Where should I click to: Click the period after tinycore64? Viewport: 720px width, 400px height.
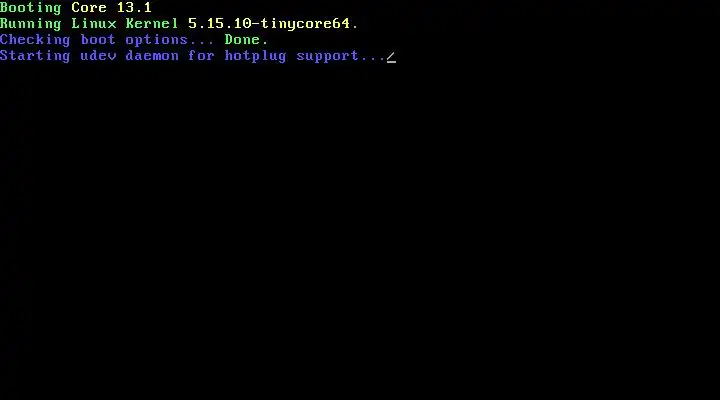pyautogui.click(x=355, y=27)
